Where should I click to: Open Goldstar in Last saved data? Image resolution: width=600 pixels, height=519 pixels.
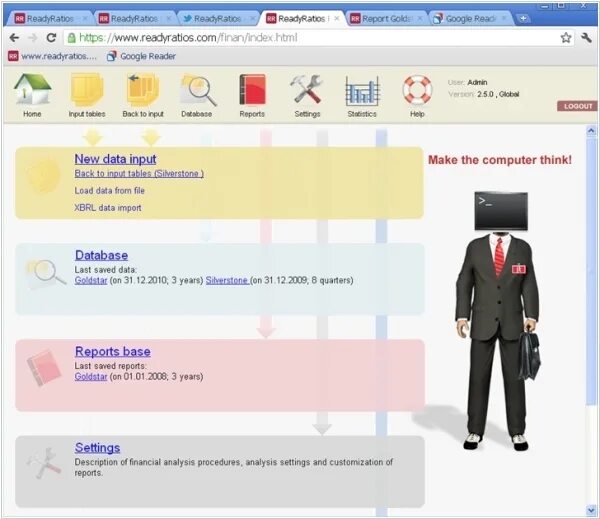tap(91, 280)
